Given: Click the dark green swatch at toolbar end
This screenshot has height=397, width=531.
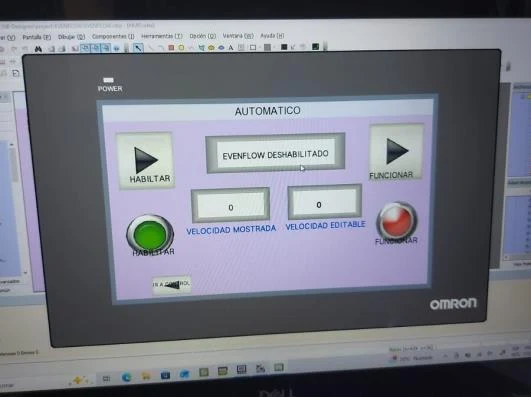Looking at the screenshot, I should click(x=315, y=46).
